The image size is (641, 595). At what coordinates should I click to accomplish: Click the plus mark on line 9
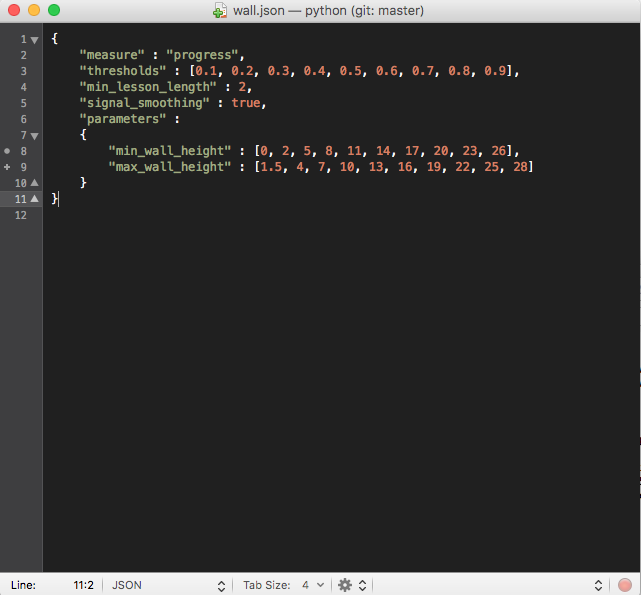(x=7, y=167)
